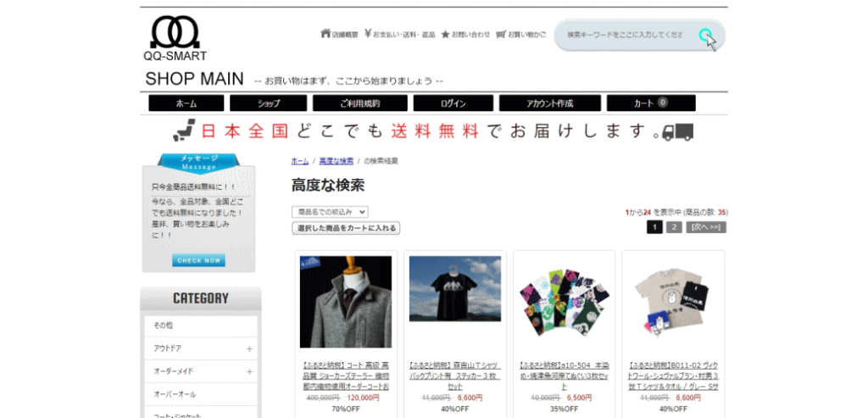Image resolution: width=868 pixels, height=418 pixels.
Task: Open カート menu item
Action: (651, 103)
